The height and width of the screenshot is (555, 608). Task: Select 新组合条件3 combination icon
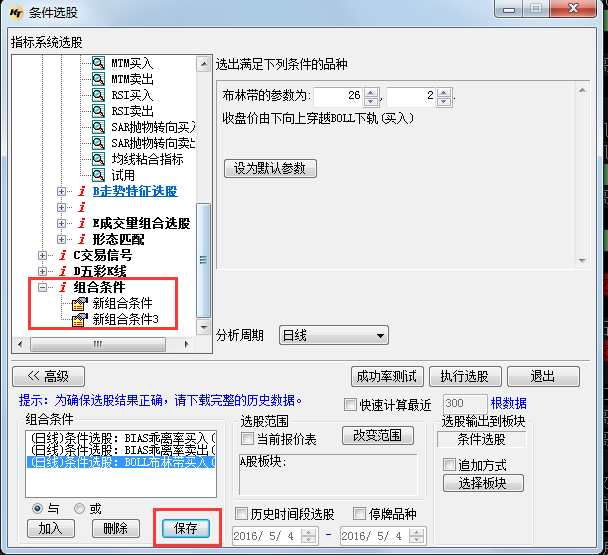pos(80,319)
